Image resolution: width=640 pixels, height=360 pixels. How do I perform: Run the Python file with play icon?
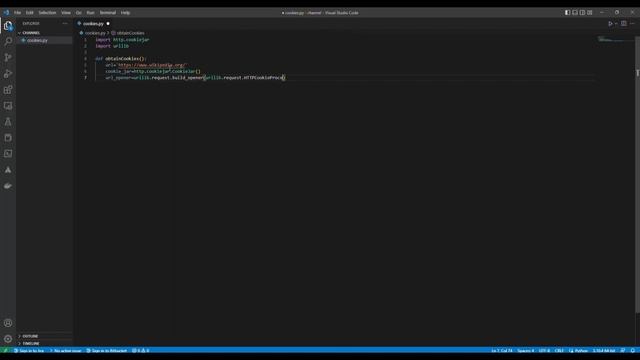(610, 24)
